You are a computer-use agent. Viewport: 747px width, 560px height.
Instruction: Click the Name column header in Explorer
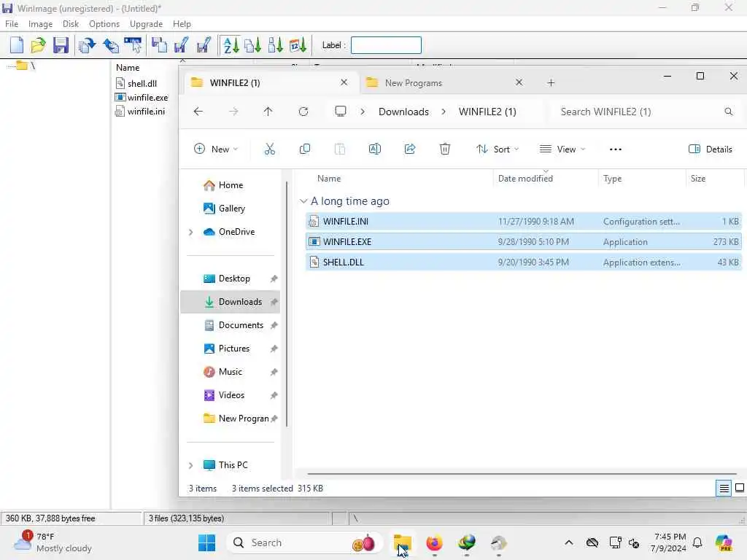click(x=329, y=179)
